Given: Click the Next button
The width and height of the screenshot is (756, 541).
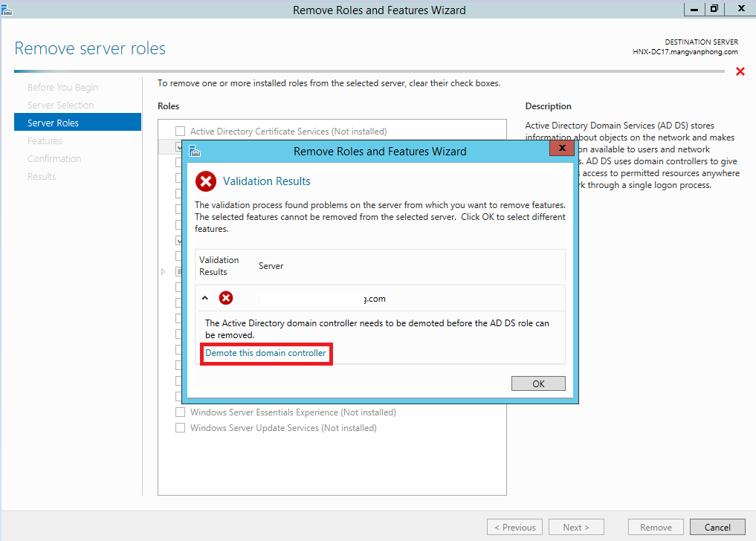Looking at the screenshot, I should 576,527.
